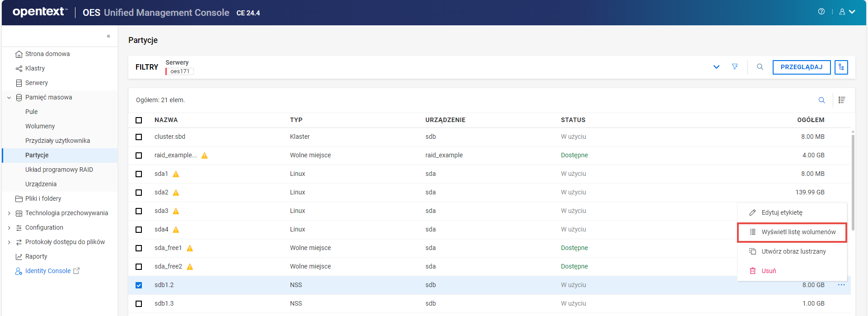Viewport: 868px width, 316px height.
Task: Expand the filters chevron dropdown
Action: tap(716, 67)
